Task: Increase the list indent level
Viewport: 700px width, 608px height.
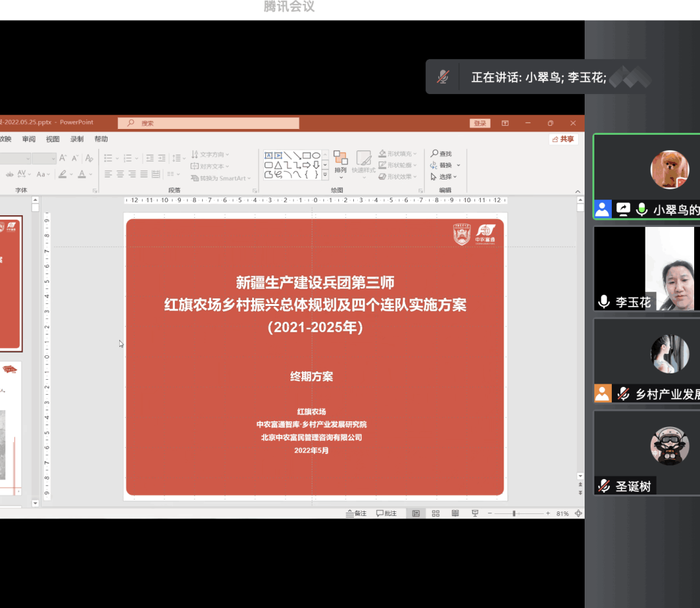Action: click(x=161, y=158)
